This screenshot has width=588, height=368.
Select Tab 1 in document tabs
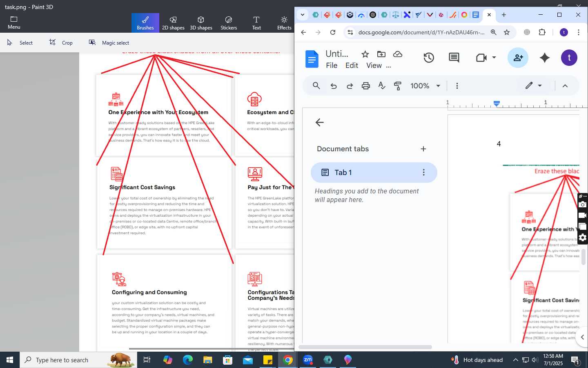(374, 173)
